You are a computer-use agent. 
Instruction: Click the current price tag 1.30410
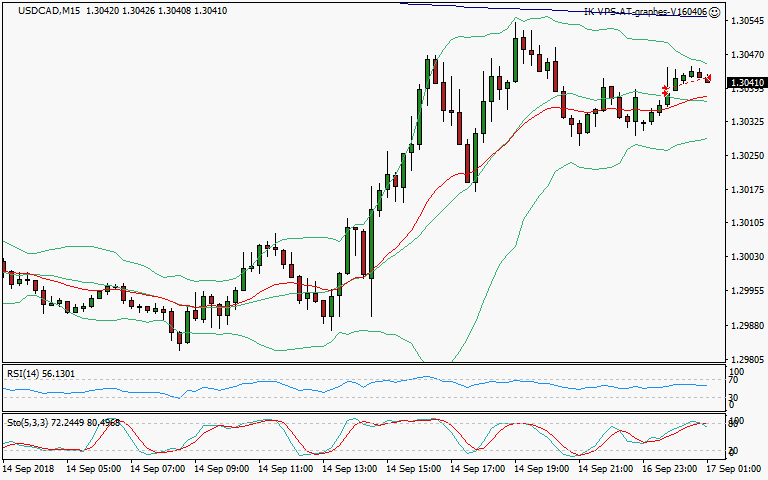[745, 83]
